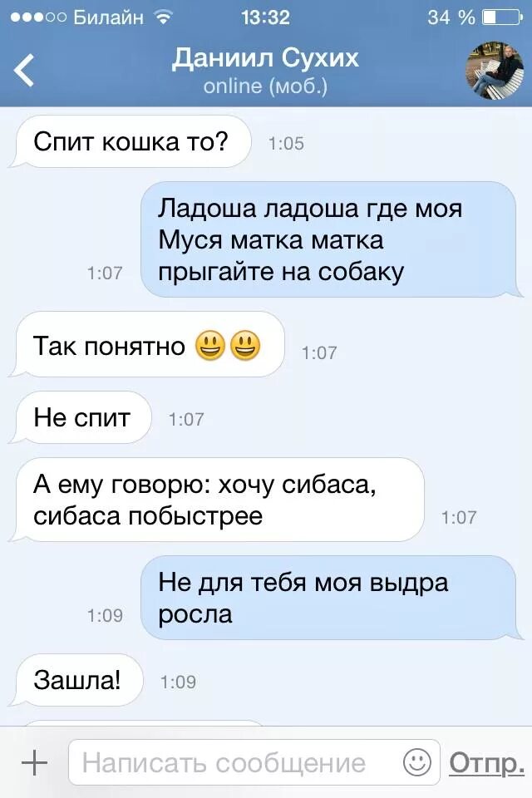Image resolution: width=532 pixels, height=798 pixels.
Task: Select the Зашла! message bubble
Action: [x=76, y=680]
